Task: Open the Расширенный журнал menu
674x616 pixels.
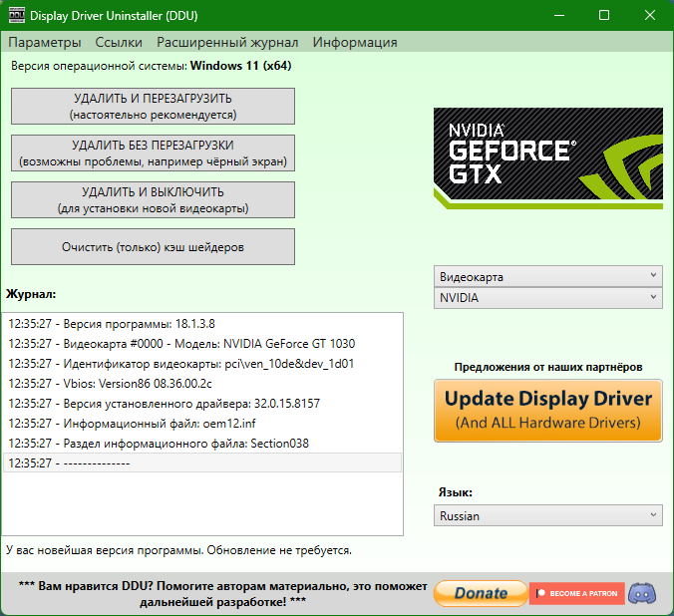Action: [x=227, y=42]
